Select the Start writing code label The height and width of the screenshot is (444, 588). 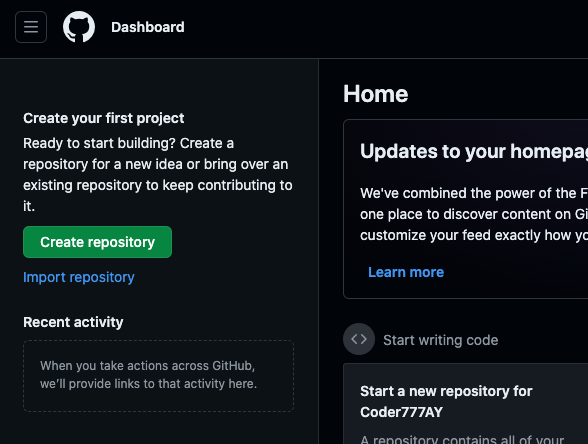click(x=441, y=340)
